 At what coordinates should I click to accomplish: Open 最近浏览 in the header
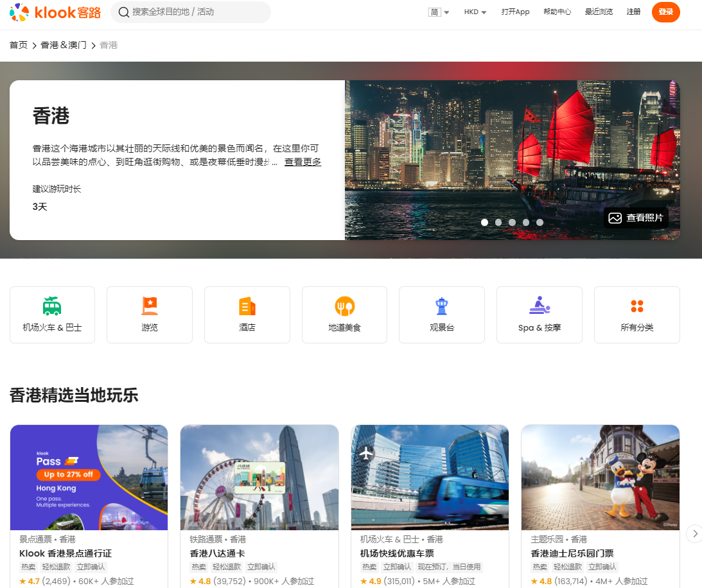pos(599,12)
